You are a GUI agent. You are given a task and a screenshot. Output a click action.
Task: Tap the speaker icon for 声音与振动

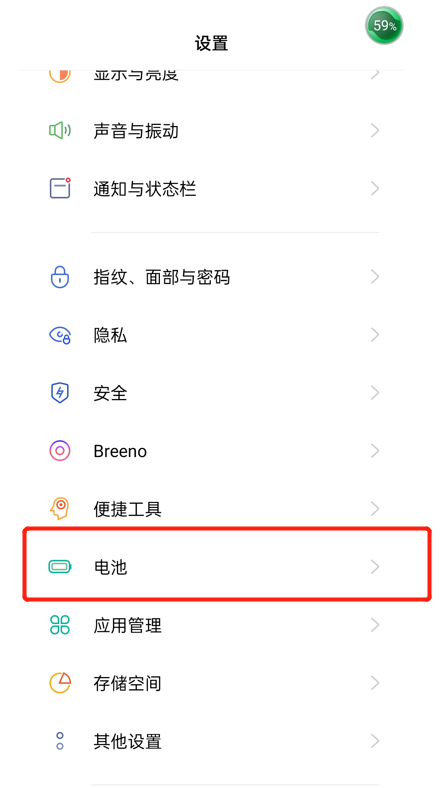[x=60, y=131]
